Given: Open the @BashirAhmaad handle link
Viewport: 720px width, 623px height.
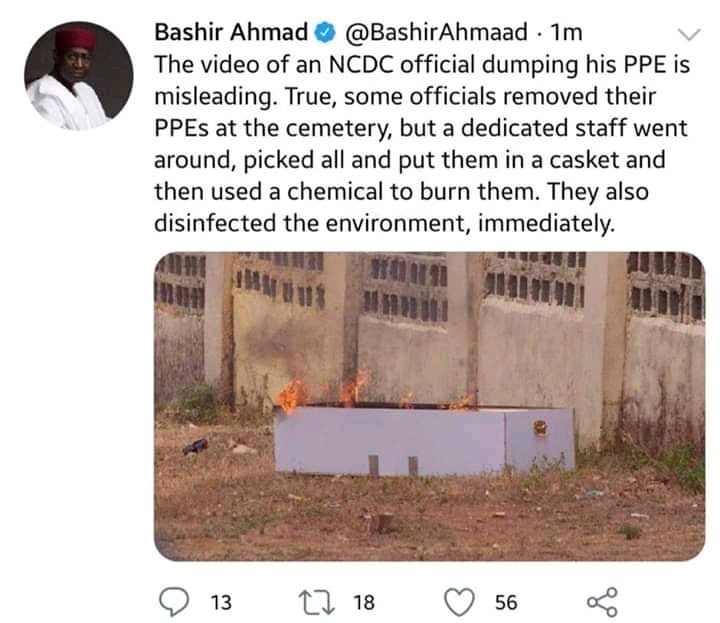Looking at the screenshot, I should [x=436, y=33].
